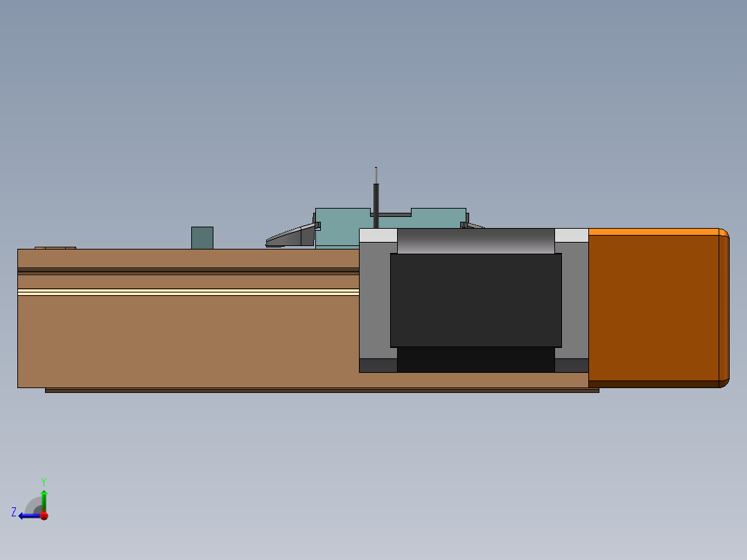
Task: Select the thin dark plate under the base
Action: click(322, 390)
